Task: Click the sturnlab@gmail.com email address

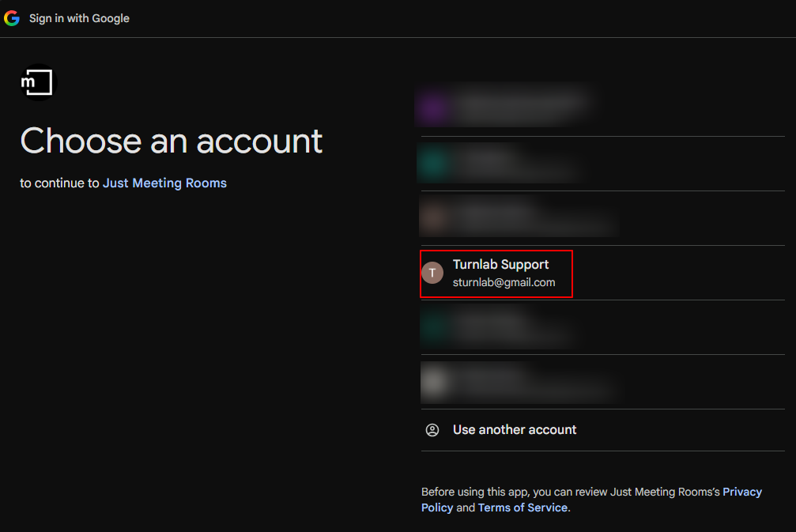Action: pyautogui.click(x=504, y=283)
